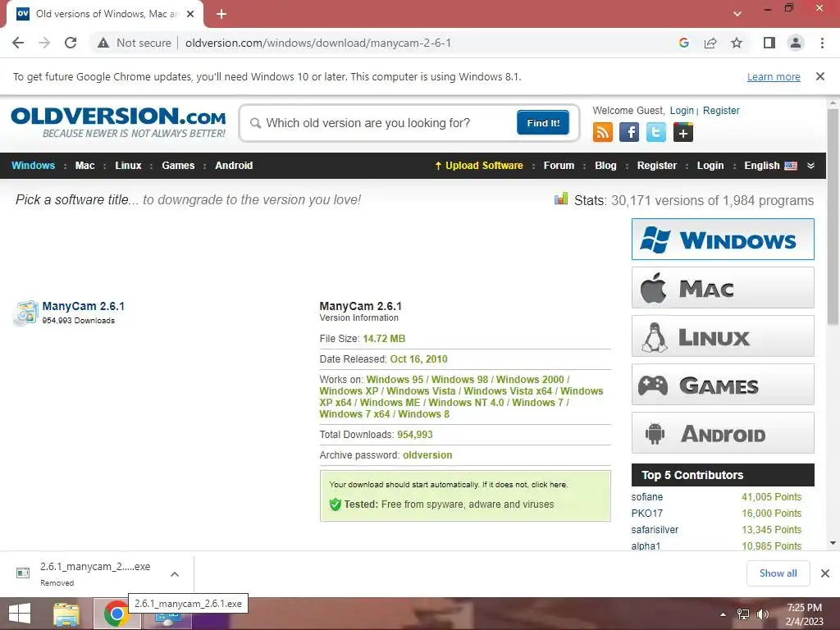Image resolution: width=840 pixels, height=630 pixels.
Task: Go back to the previous page
Action: tap(18, 43)
